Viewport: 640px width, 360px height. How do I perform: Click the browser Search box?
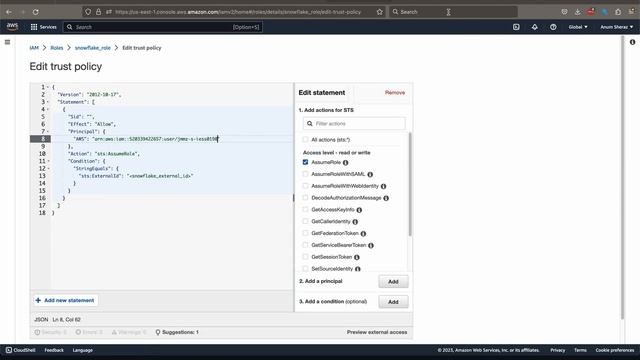(453, 12)
